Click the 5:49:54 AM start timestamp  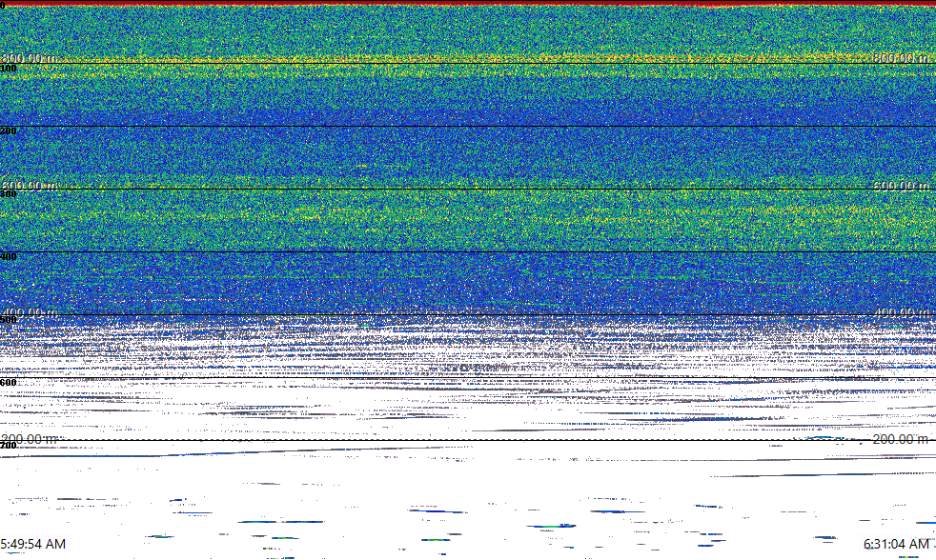tap(32, 544)
